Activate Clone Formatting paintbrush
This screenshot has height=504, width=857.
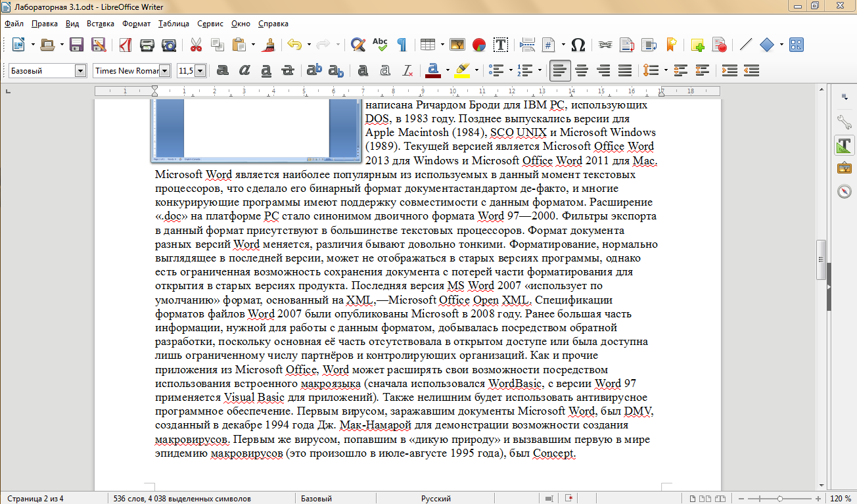268,45
